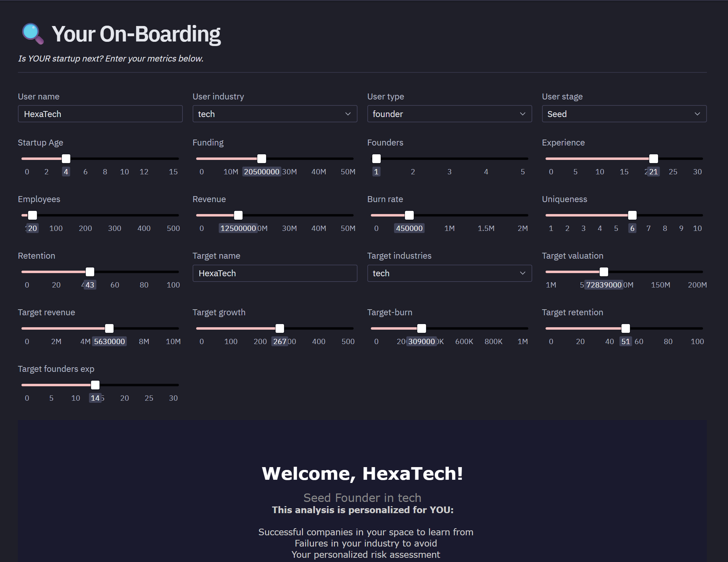This screenshot has height=562, width=728.
Task: Open the User stage Seed dropdown
Action: click(x=624, y=114)
